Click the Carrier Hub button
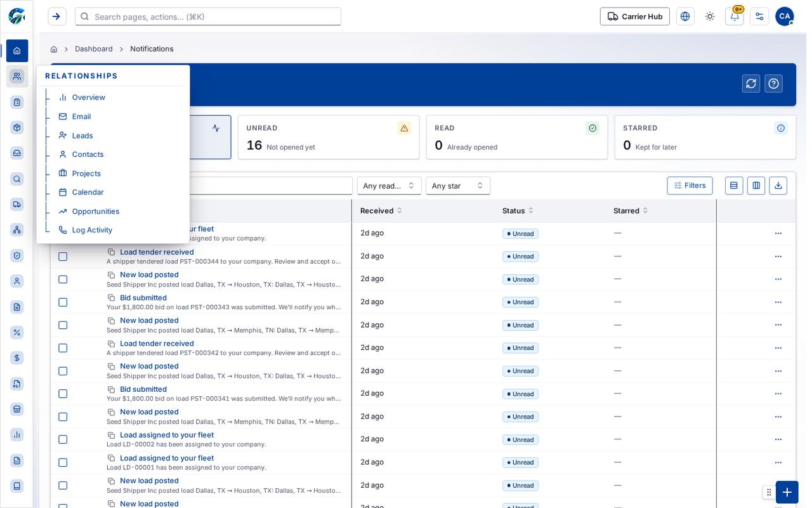Image resolution: width=812 pixels, height=508 pixels. click(634, 17)
